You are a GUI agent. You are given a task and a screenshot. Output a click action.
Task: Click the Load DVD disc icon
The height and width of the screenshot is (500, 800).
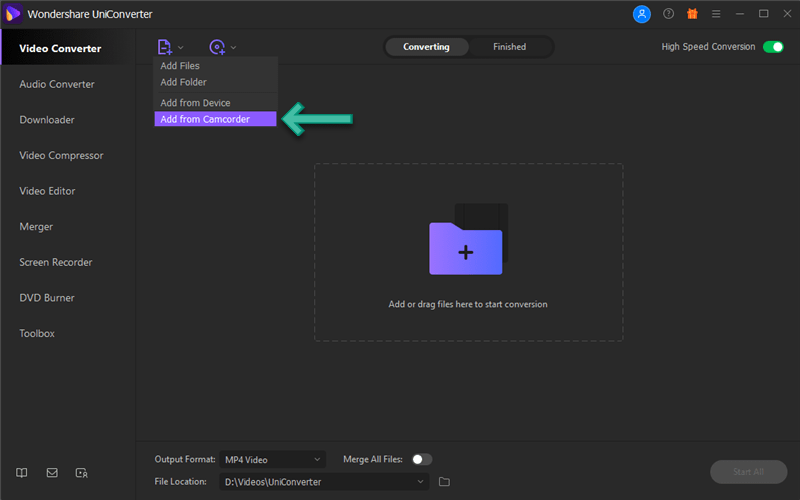click(x=217, y=47)
